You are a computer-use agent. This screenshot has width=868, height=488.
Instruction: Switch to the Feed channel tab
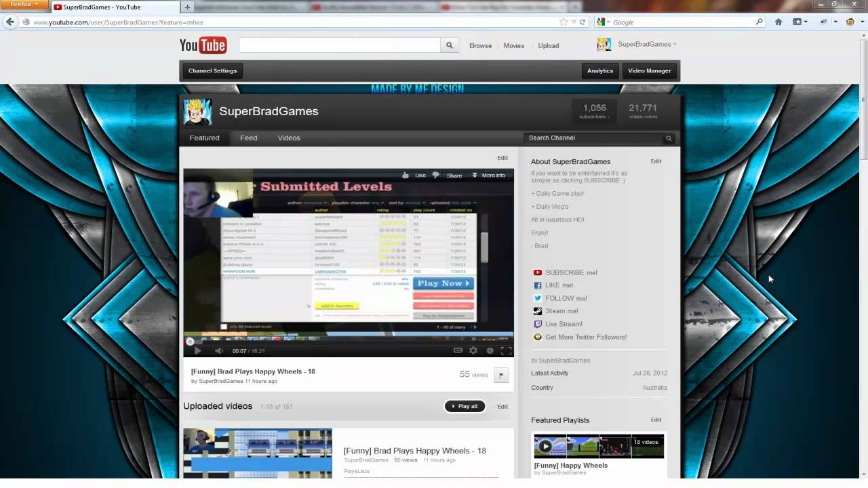(x=249, y=138)
